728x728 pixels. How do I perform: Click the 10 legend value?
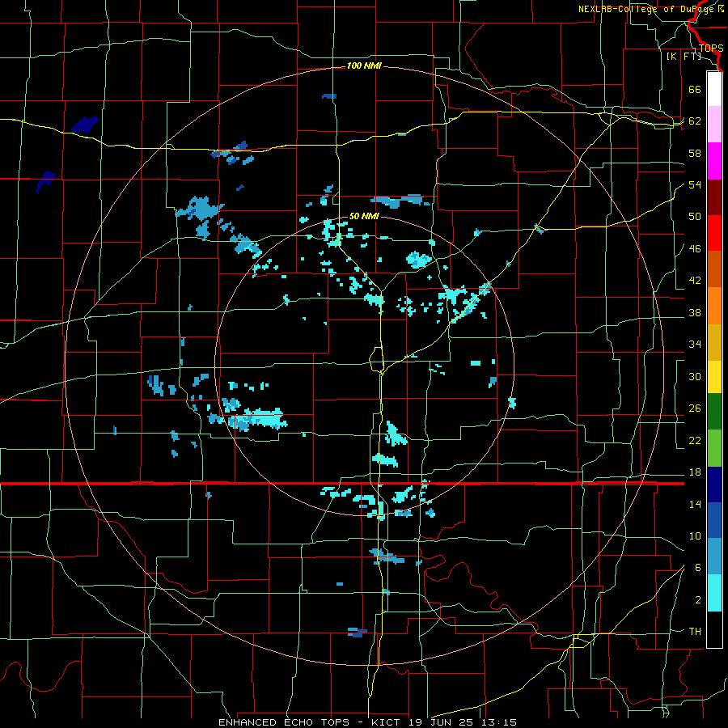pyautogui.click(x=695, y=535)
